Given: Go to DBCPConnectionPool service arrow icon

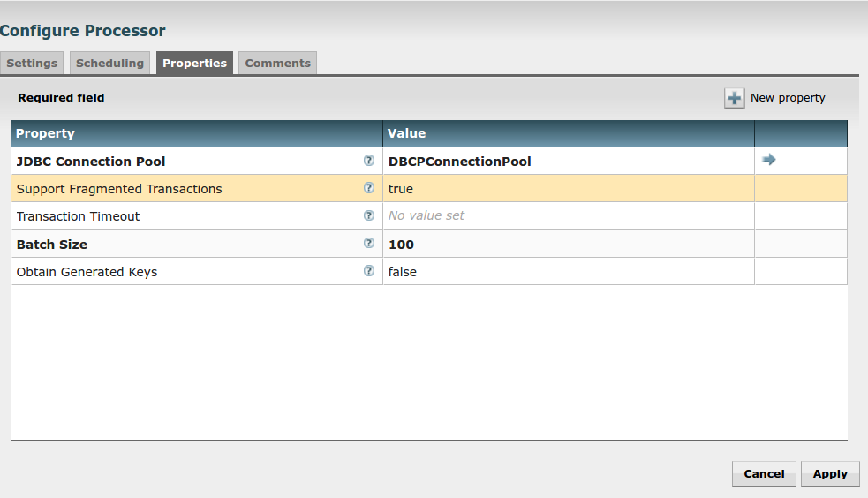Looking at the screenshot, I should (769, 160).
